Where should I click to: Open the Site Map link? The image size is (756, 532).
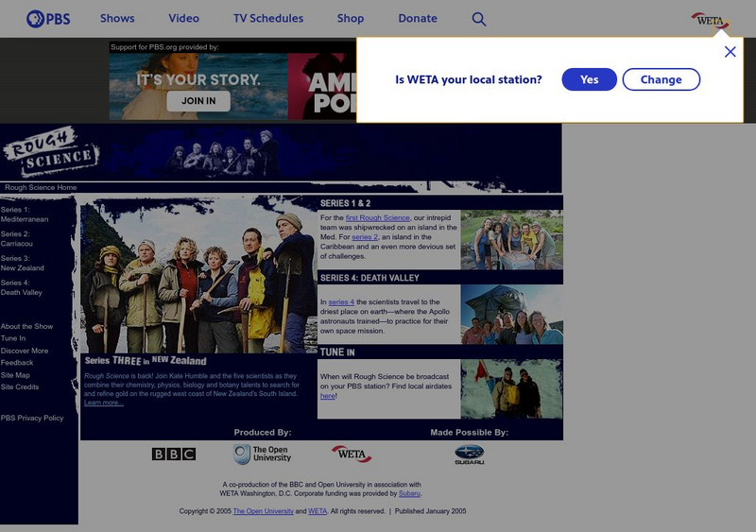pyautogui.click(x=15, y=375)
